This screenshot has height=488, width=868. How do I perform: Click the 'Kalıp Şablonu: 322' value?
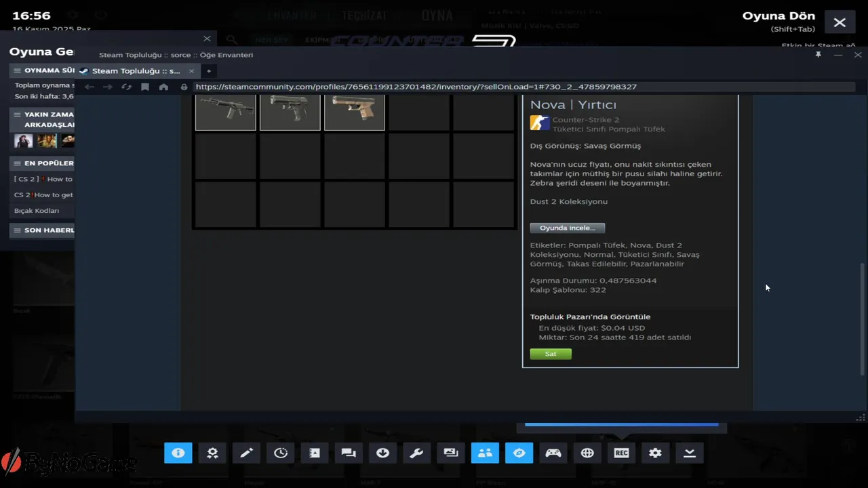[x=568, y=290]
